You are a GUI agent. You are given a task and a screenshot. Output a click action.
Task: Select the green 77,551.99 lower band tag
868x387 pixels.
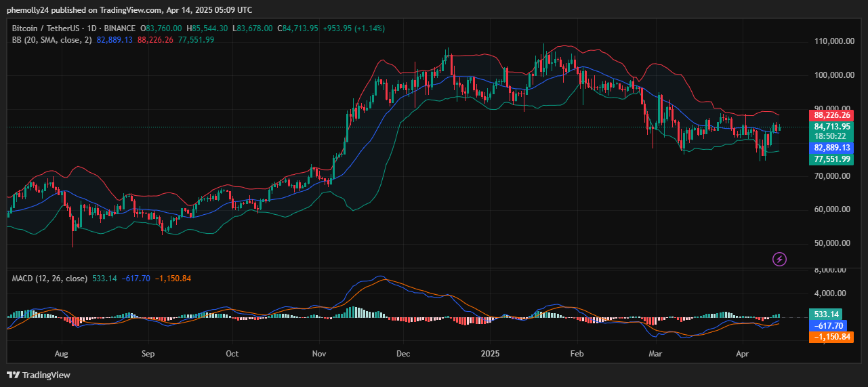831,159
